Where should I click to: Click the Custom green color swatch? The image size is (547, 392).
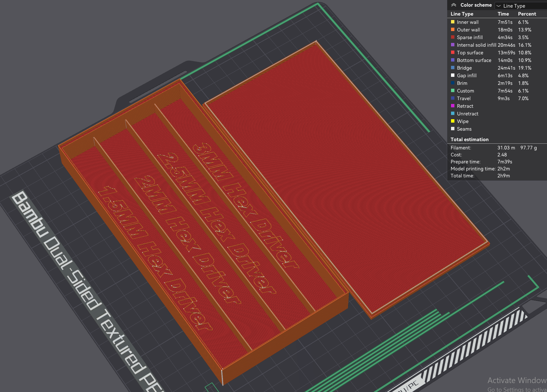(453, 91)
